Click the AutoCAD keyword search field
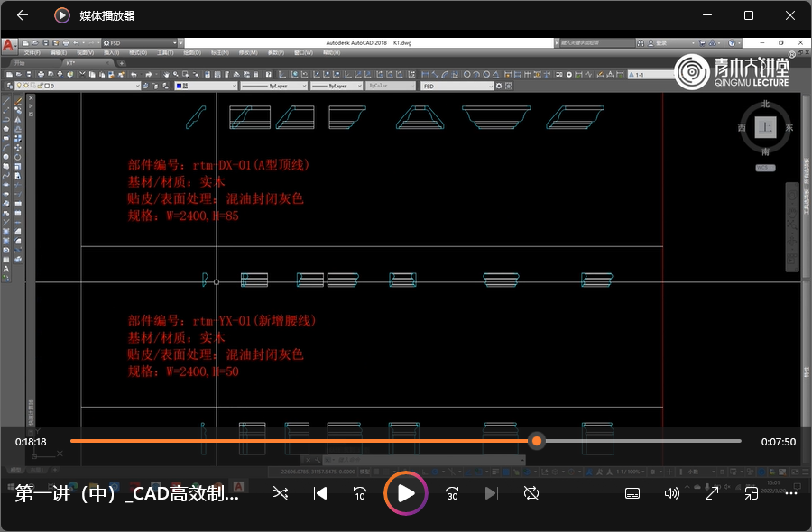Screen dimensions: 812x532 [x=595, y=43]
